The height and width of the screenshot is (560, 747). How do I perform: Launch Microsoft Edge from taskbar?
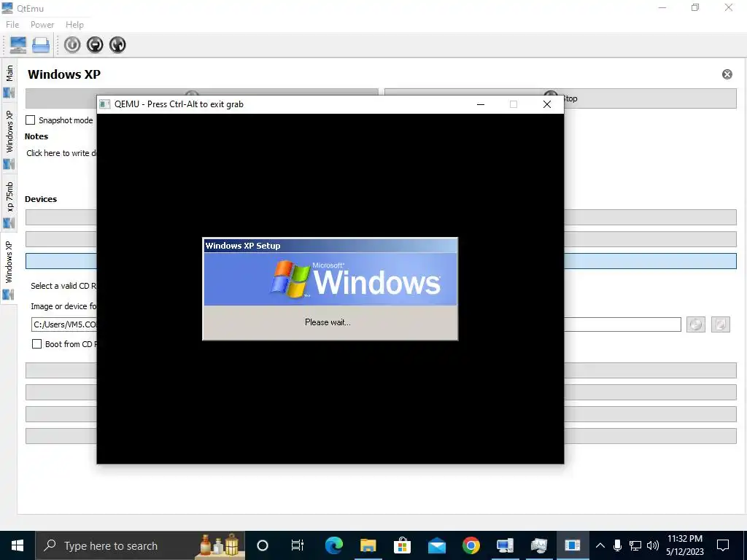tap(334, 545)
